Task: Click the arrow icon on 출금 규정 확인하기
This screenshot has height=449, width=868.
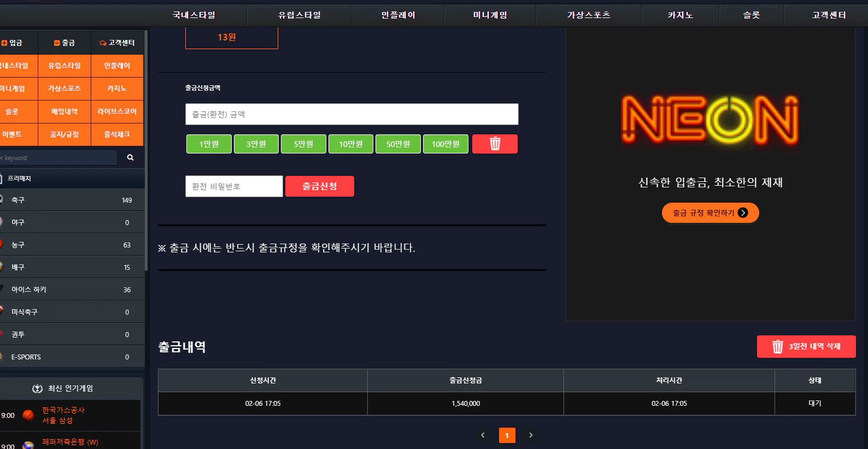Action: (743, 213)
